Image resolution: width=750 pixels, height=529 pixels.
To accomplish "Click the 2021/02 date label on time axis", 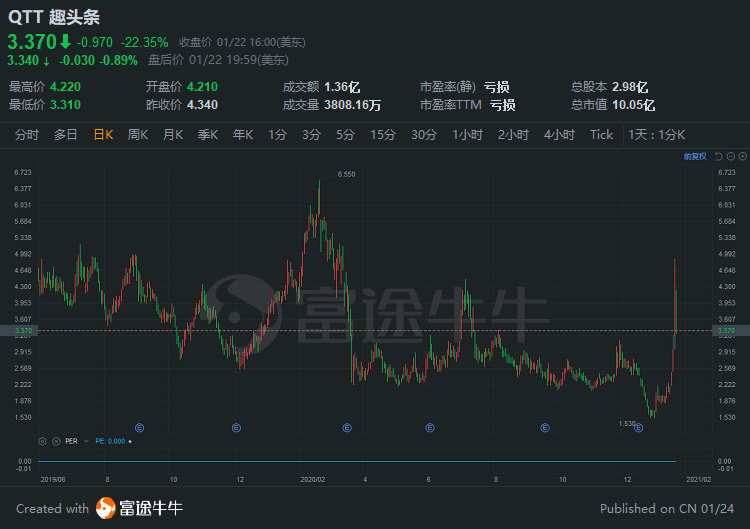I will [699, 479].
